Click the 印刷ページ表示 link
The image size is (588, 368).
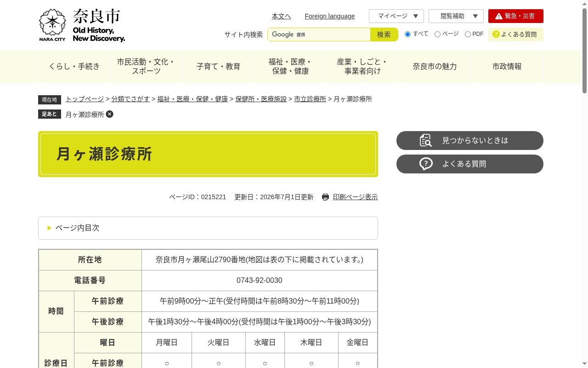[355, 197]
